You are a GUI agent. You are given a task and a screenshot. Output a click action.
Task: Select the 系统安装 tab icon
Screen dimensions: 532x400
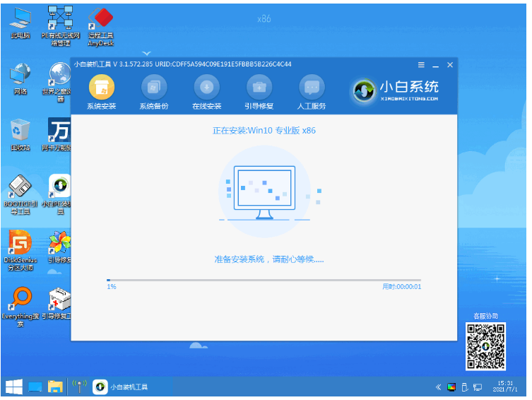(101, 88)
